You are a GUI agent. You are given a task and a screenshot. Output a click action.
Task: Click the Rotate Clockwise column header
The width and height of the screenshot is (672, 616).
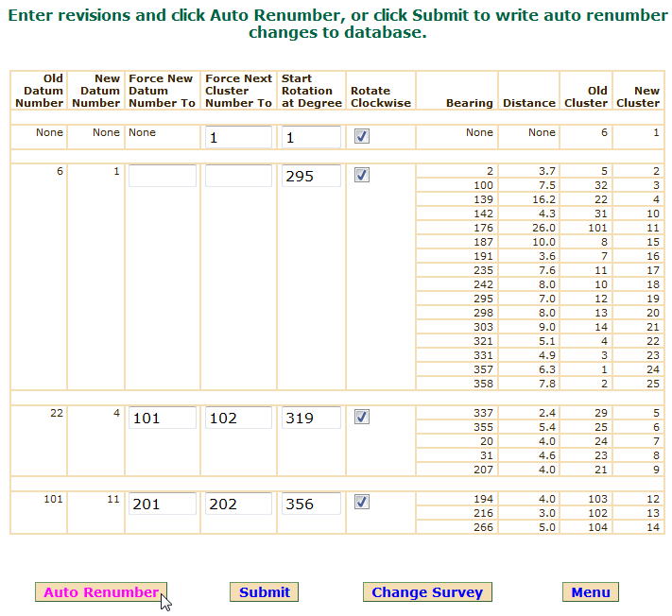pyautogui.click(x=381, y=96)
